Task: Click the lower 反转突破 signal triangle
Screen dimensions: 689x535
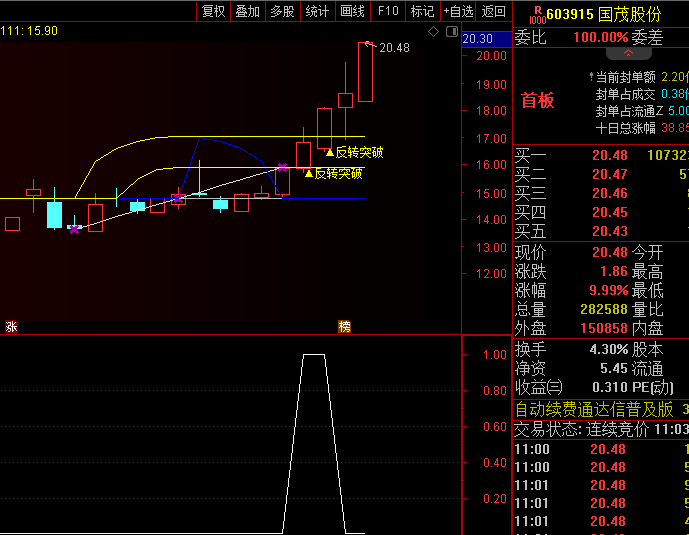Action: [309, 174]
